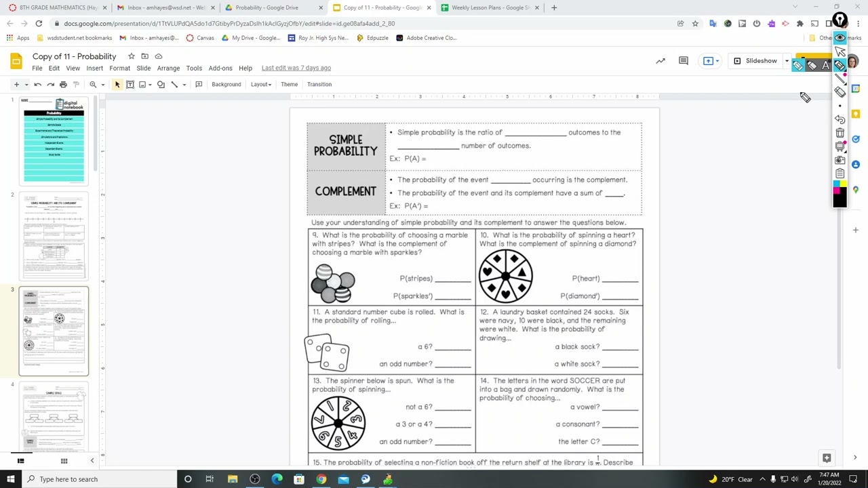Click the annotation overlay camera screenshot icon
Viewport: 868px width, 488px height.
[x=840, y=160]
